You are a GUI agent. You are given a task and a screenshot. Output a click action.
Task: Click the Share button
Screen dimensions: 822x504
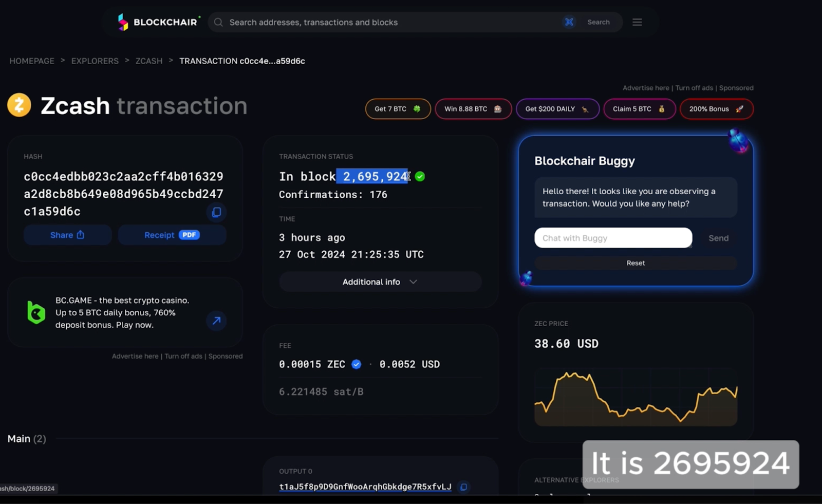(67, 235)
